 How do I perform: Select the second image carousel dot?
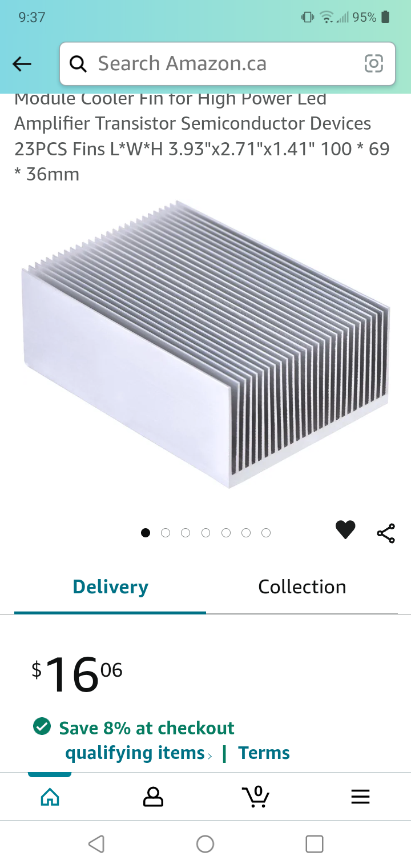point(166,533)
